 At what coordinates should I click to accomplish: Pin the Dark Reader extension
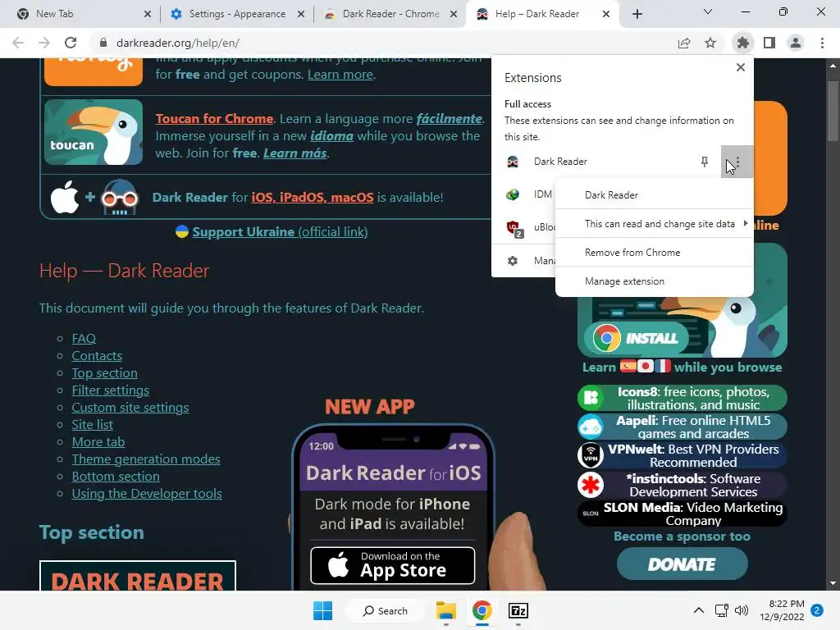pos(705,162)
